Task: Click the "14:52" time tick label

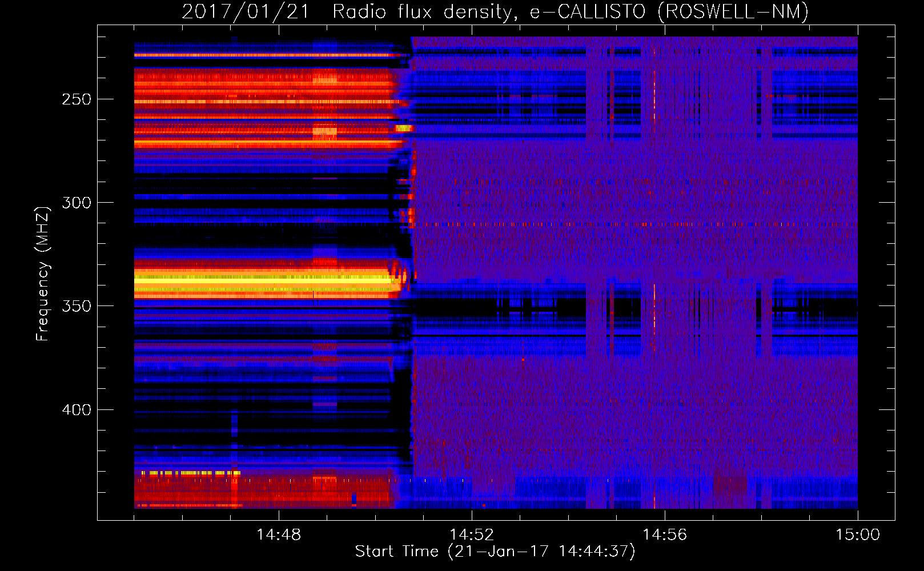Action: tap(472, 535)
